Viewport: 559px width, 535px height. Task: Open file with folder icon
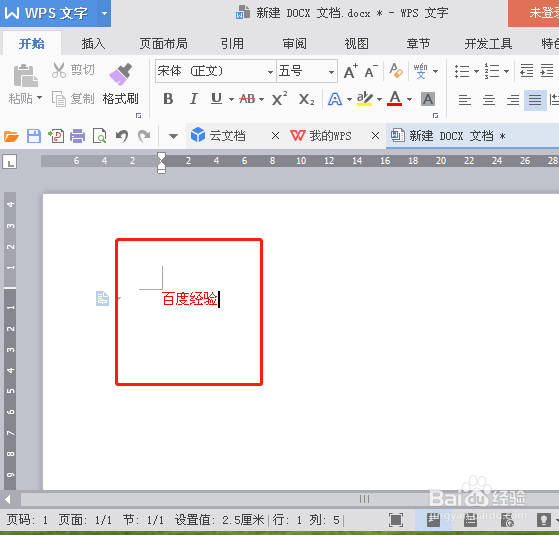[11, 136]
